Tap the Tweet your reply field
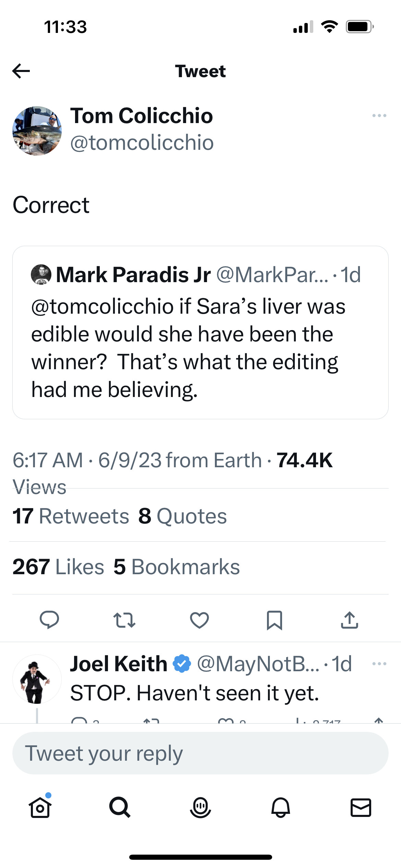The width and height of the screenshot is (401, 868). pyautogui.click(x=200, y=753)
